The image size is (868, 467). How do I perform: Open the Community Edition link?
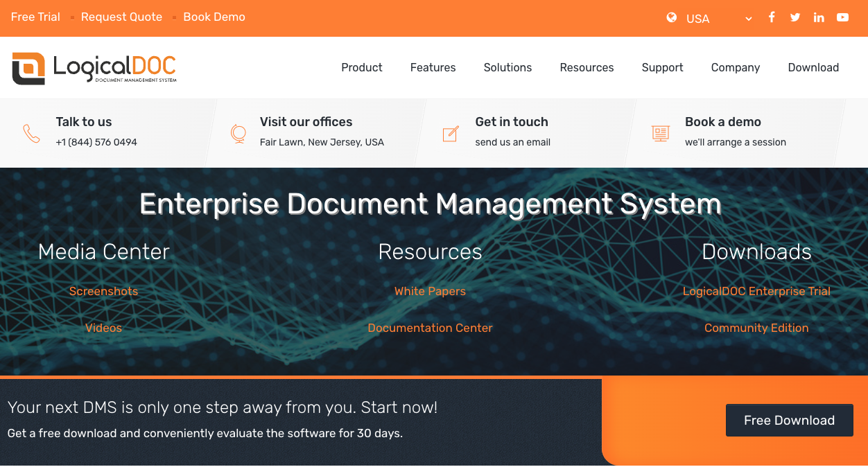coord(757,328)
